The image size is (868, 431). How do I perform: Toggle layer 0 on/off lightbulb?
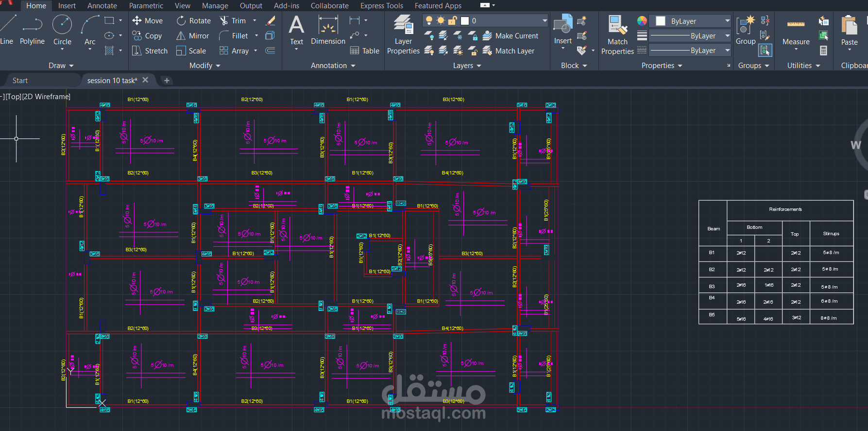[x=429, y=21]
